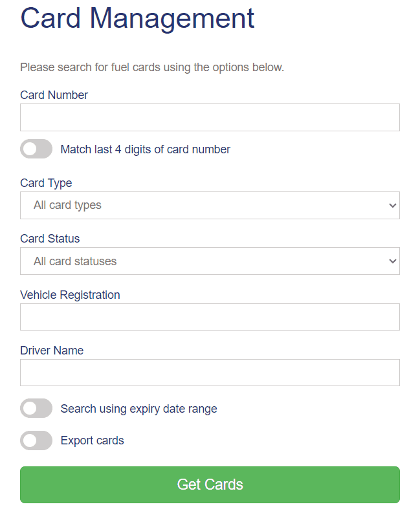Click the Search using expiry date range label
The width and height of the screenshot is (420, 511).
point(139,409)
